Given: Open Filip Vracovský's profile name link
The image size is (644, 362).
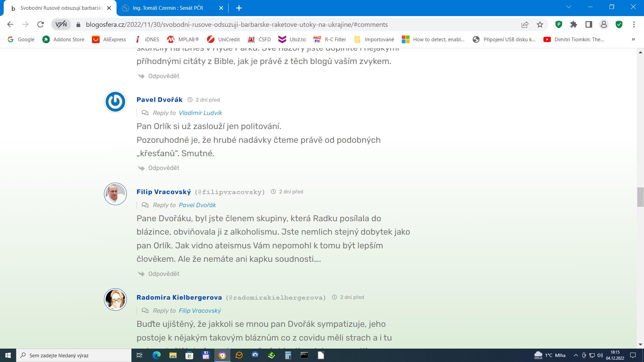Looking at the screenshot, I should tap(163, 192).
